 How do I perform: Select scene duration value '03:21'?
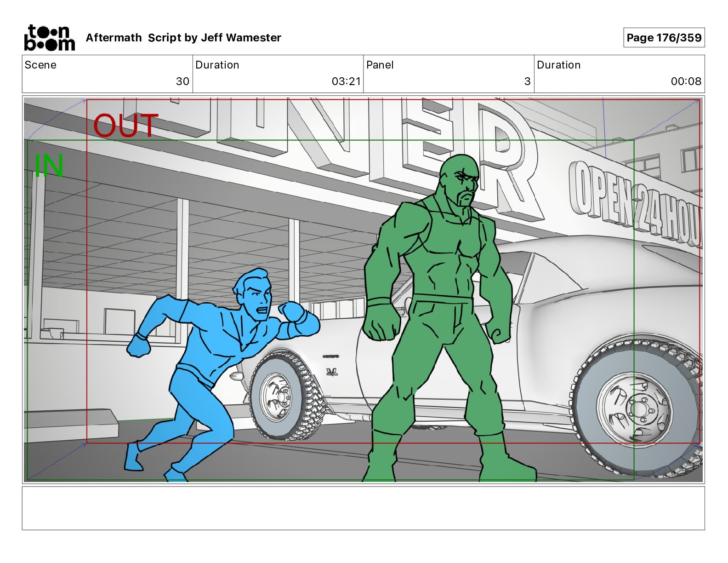[x=346, y=81]
